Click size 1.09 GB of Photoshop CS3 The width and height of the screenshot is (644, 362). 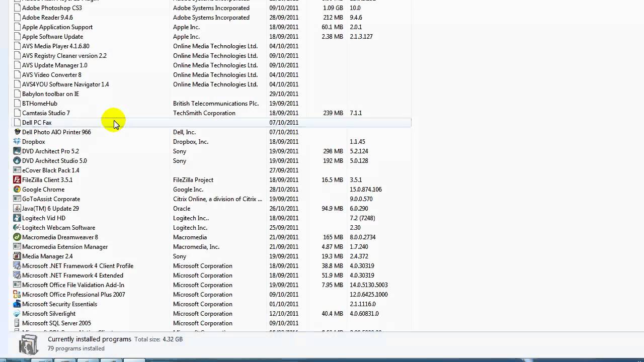(x=333, y=8)
